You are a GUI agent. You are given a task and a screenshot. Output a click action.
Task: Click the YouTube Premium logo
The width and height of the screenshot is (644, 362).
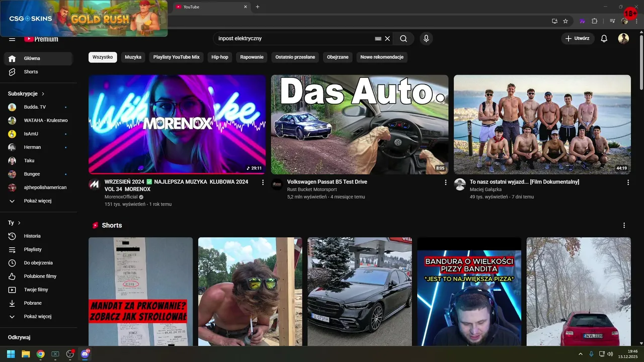tap(41, 39)
